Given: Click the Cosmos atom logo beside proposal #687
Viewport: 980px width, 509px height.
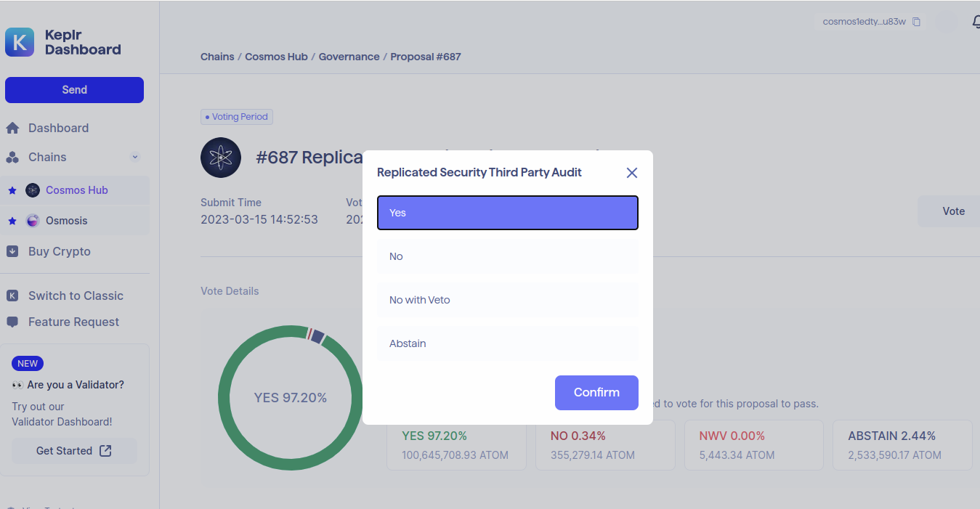Looking at the screenshot, I should coord(221,158).
